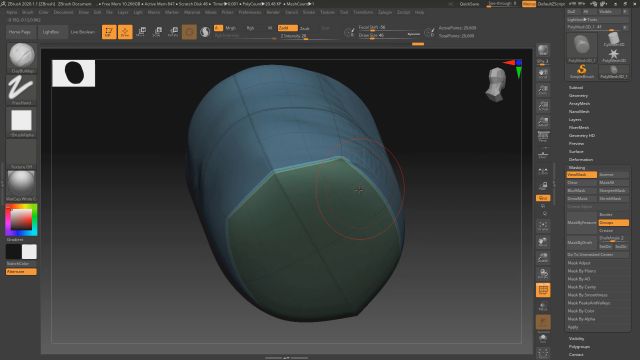Screen dimensions: 640x360
Task: Open the ClayBuildup brush thumbnail
Action: 22,56
